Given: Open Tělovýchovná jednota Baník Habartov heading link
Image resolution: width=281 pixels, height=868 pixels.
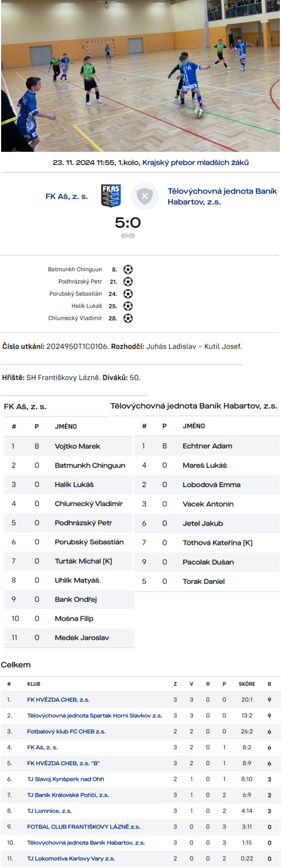Looking at the screenshot, I should [x=223, y=196].
